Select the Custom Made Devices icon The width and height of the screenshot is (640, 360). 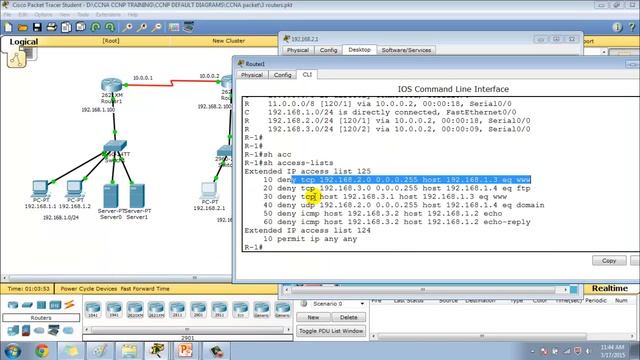[53, 330]
